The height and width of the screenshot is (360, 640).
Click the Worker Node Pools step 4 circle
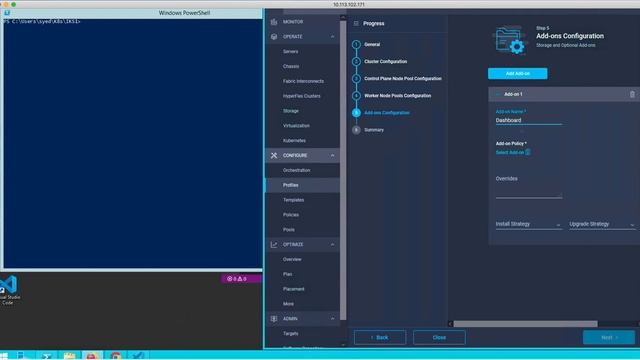(356, 96)
